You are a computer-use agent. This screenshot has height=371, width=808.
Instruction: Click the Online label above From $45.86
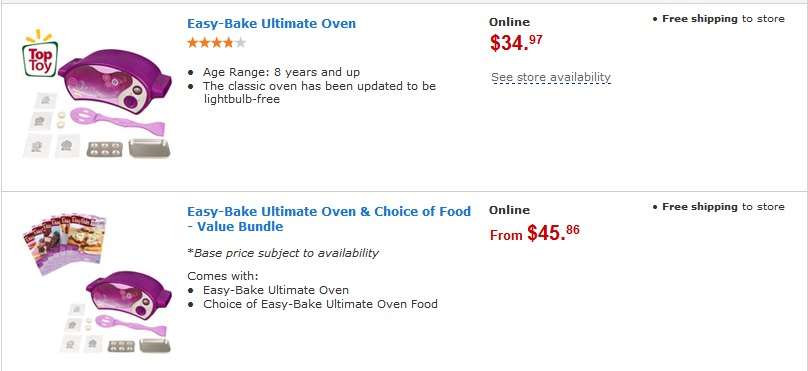point(509,210)
